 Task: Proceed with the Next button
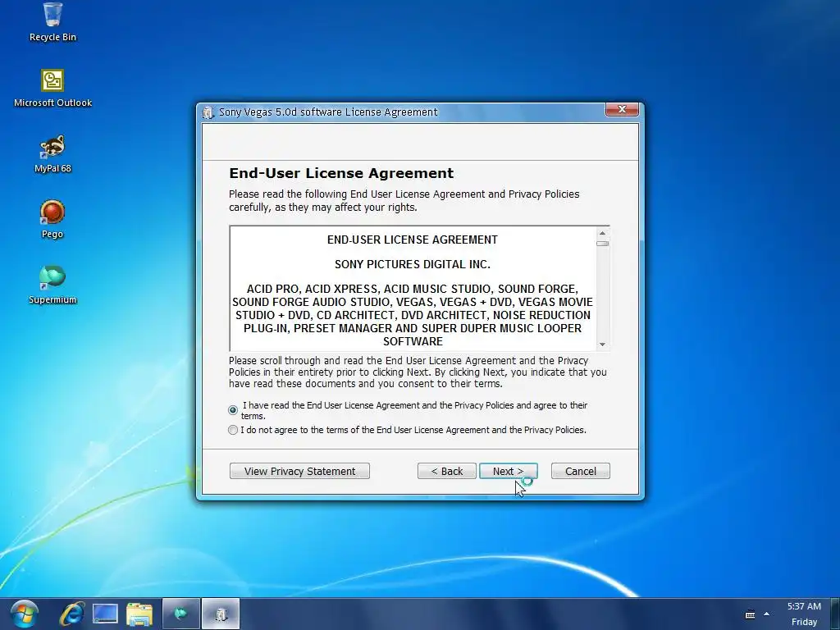click(x=509, y=471)
